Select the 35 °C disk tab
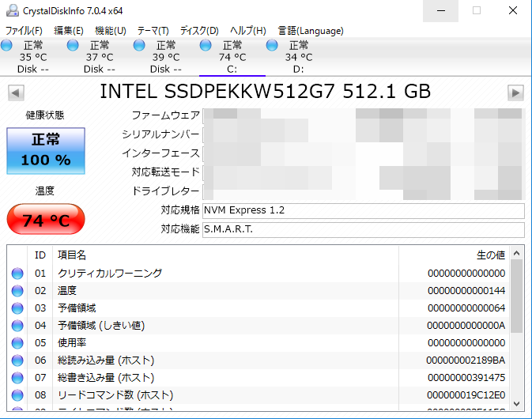The height and width of the screenshot is (419, 532). [x=33, y=57]
